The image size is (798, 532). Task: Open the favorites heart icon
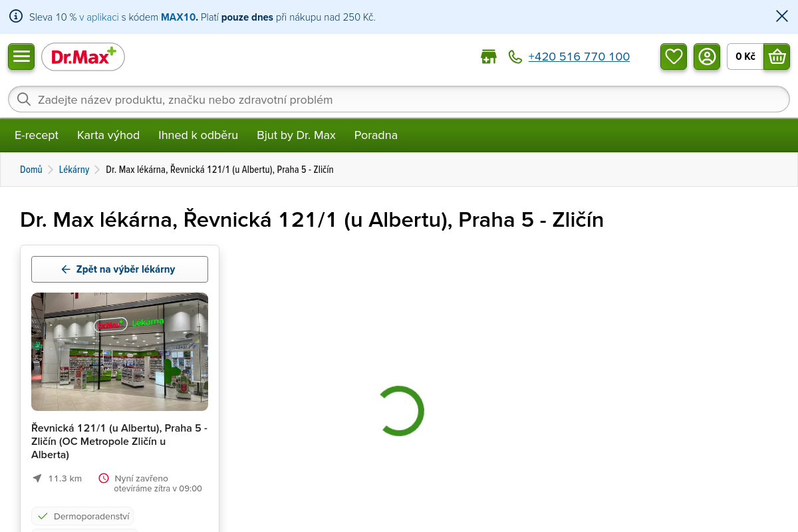coord(674,57)
